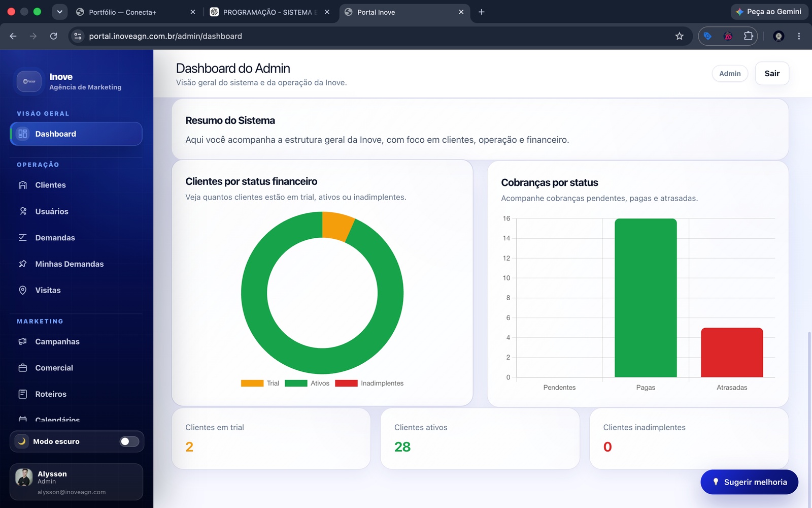This screenshot has height=508, width=812.
Task: Go back using the browser back arrow
Action: (x=13, y=36)
